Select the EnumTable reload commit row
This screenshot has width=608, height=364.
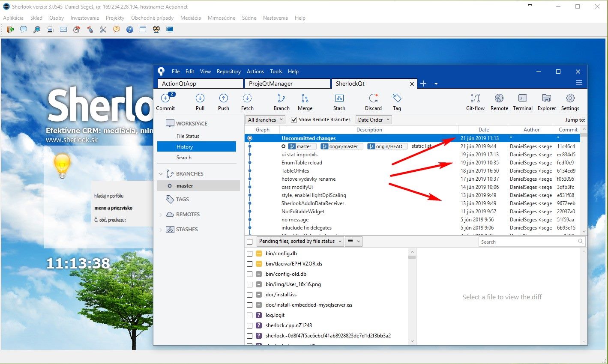[x=412, y=163]
